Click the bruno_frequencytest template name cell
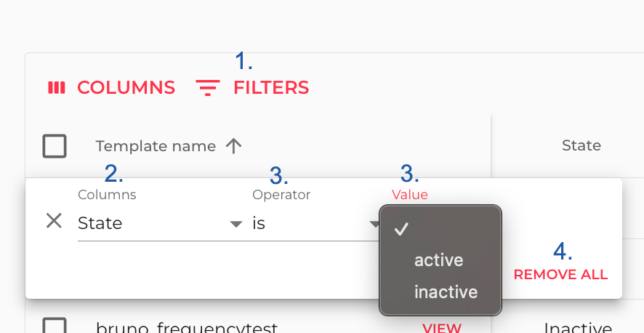Viewport: 644px width, 333px height. [187, 327]
